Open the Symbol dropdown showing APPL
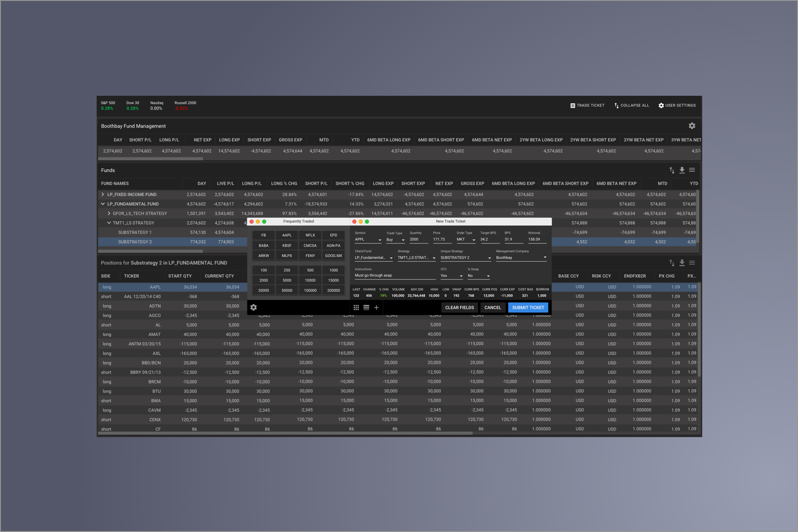 tap(368, 239)
